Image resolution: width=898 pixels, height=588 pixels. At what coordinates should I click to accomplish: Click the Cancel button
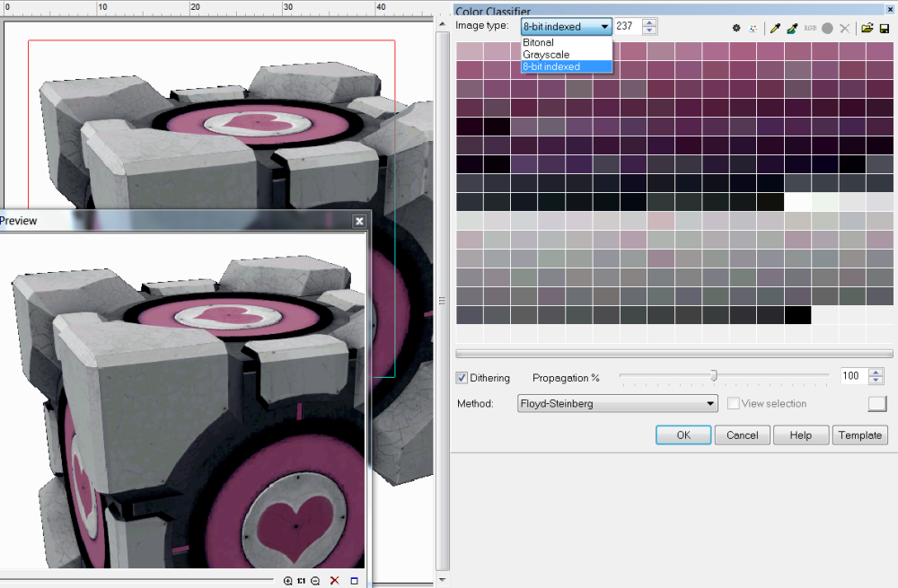[743, 435]
